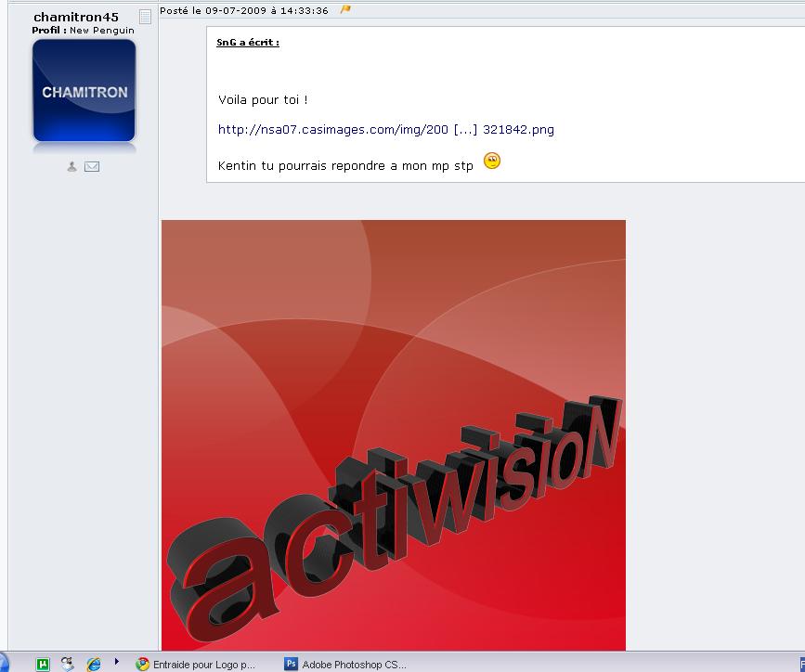Click the 'Posté le 09-07-2009 à 14:33:36' timestamp
Screen dimensions: 805x672
pyautogui.click(x=244, y=10)
